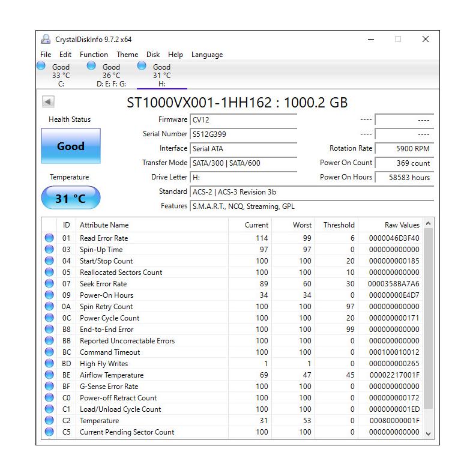476x476 pixels.
Task: Click the Raw Values column header
Action: (402, 225)
